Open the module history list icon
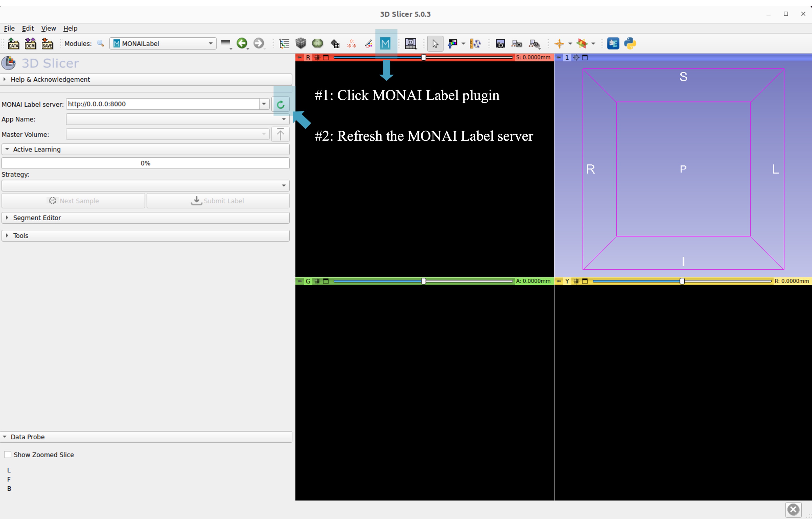812x525 pixels. 226,44
